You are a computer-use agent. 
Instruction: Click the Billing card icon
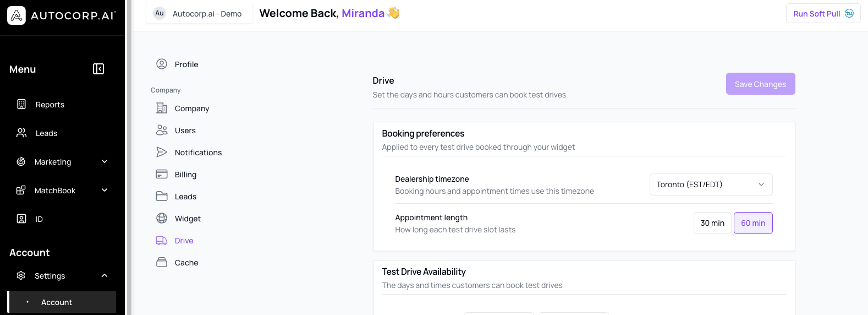[162, 174]
